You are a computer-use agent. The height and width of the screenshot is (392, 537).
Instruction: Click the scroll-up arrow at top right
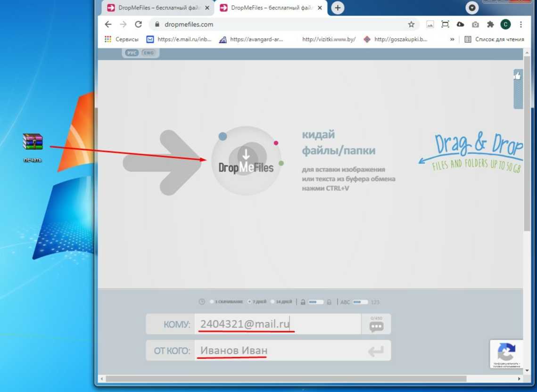[527, 53]
